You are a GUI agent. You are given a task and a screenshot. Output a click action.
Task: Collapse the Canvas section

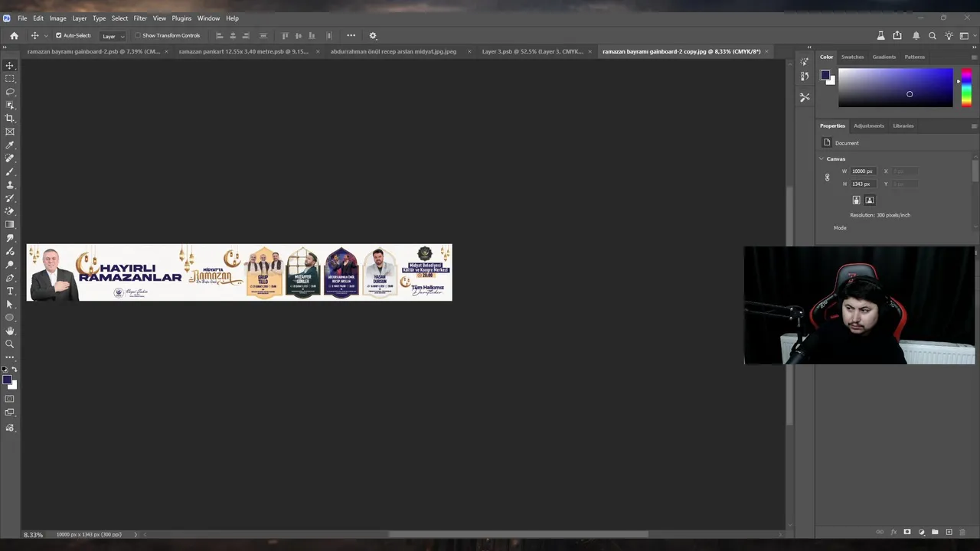tap(822, 158)
